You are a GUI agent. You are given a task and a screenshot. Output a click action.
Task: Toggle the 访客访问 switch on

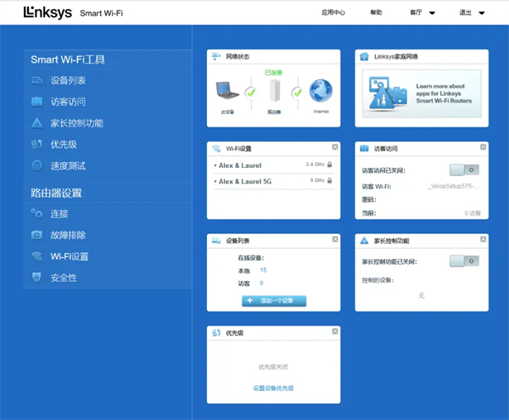click(464, 170)
